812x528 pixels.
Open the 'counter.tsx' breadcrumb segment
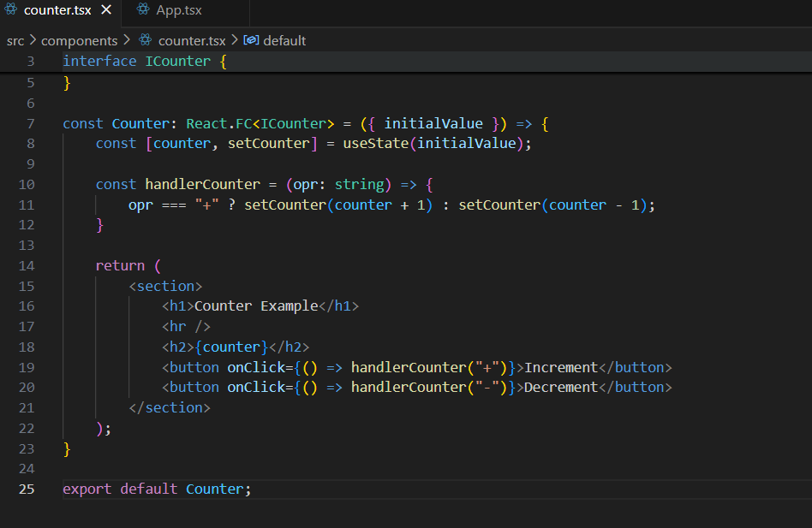(192, 41)
